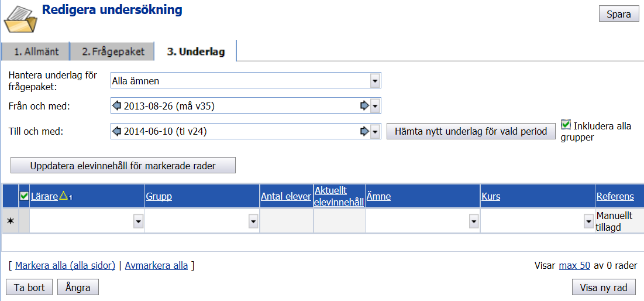
Task: Select the 3. Underlag tab
Action: point(196,52)
